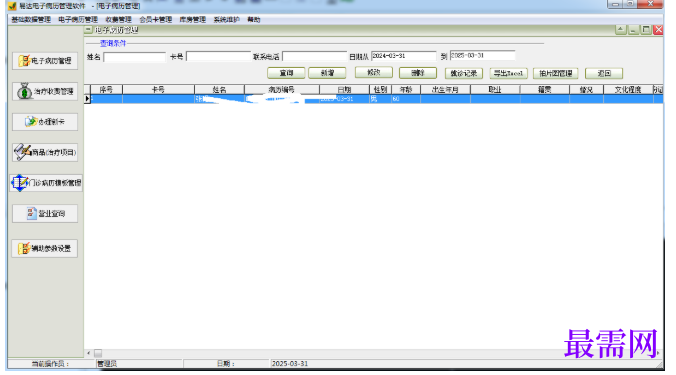676x375 pixels.
Task: Click the 2025-03-31 date in the status bar
Action: (290, 364)
